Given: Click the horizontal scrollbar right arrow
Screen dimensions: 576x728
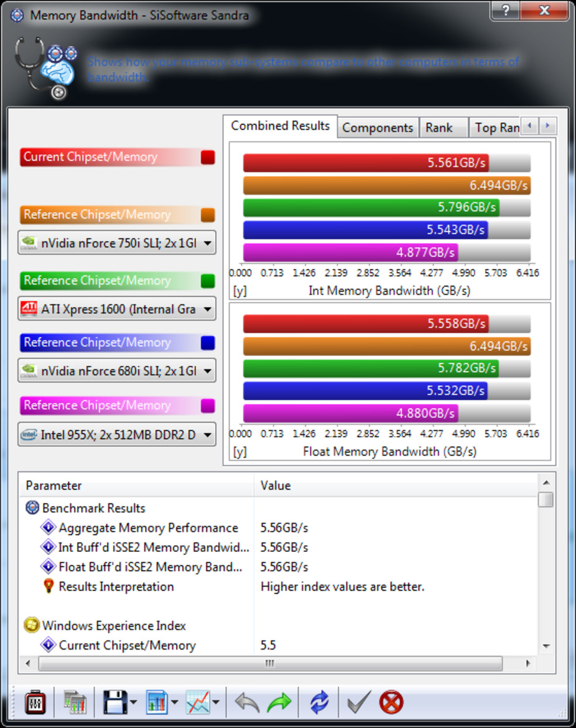Looking at the screenshot, I should (x=527, y=663).
